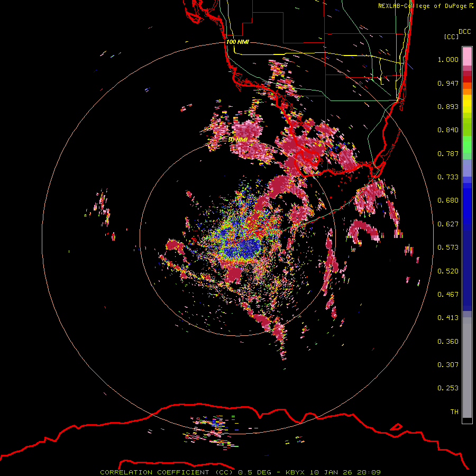
Task: Select the 0.573 color scale value
Action: [x=448, y=248]
